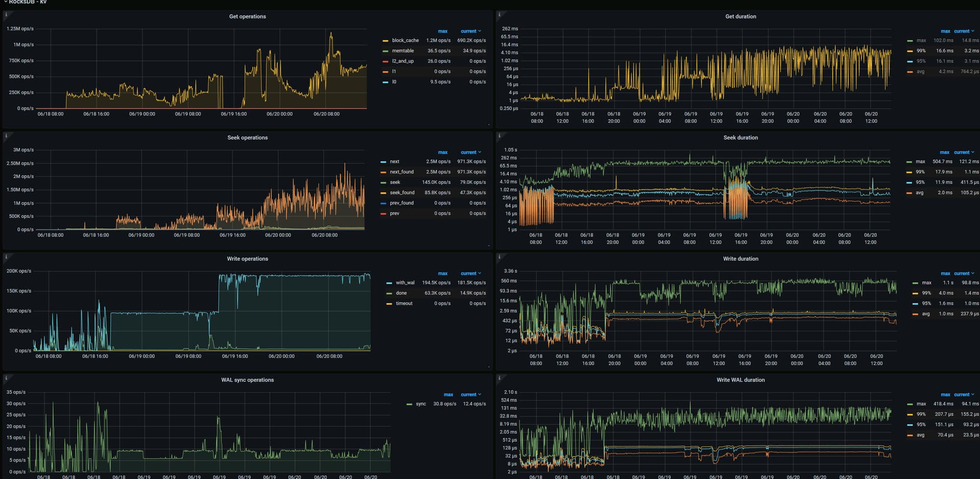This screenshot has height=479, width=980.
Task: Sort Write operations legend by max column
Action: 443,274
